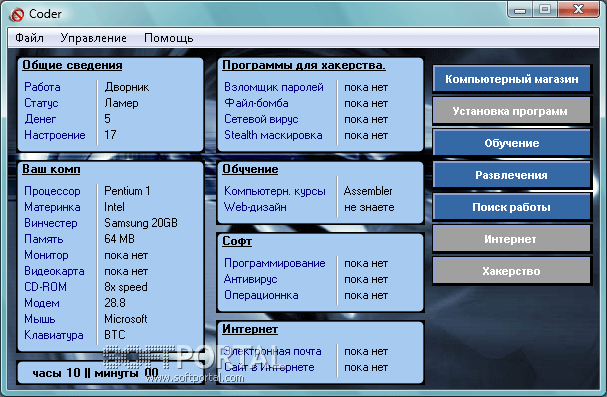Click the CD-ROM label
The width and height of the screenshot is (607, 397).
pos(45,287)
